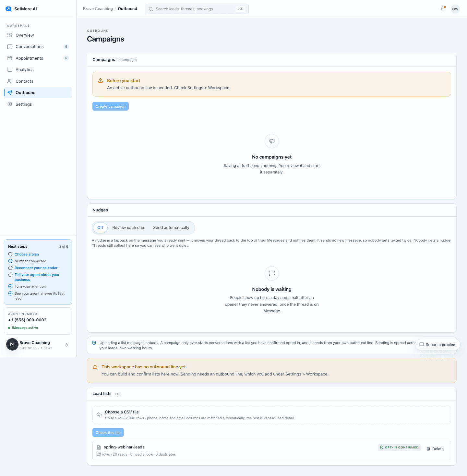The height and width of the screenshot is (476, 467).
Task: Click checkmark beside Turn your agent on
Action: tap(10, 286)
